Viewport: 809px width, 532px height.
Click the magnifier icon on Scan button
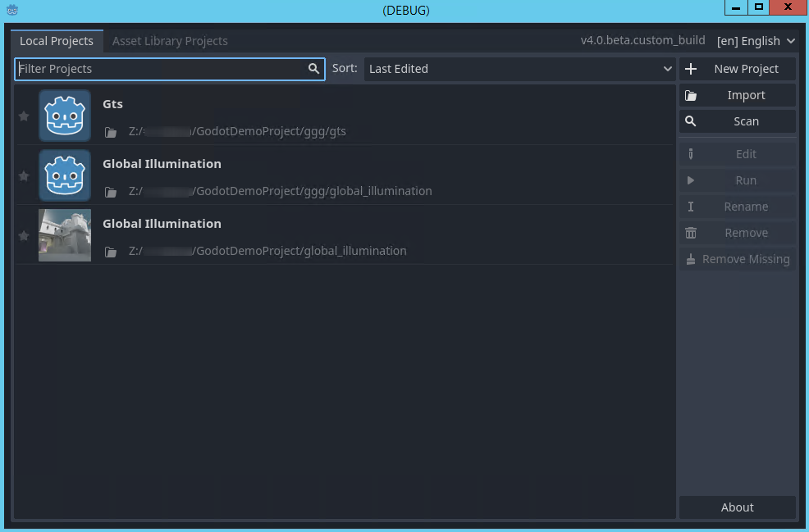(690, 121)
